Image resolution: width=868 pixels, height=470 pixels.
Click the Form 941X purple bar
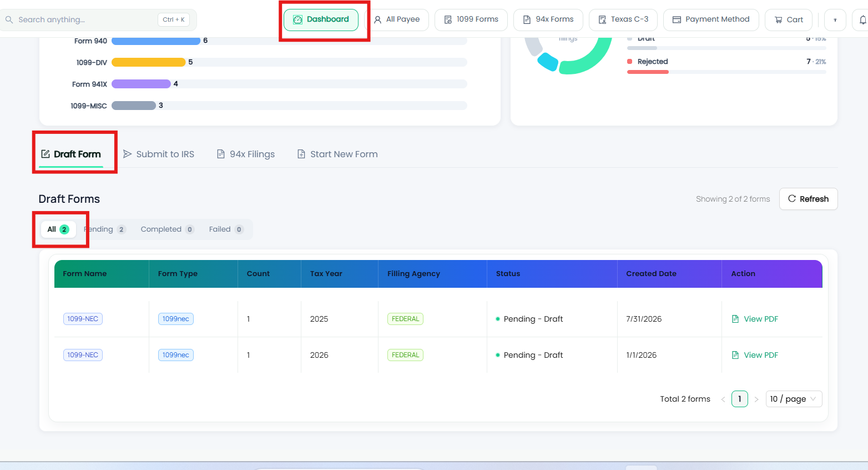(x=141, y=84)
